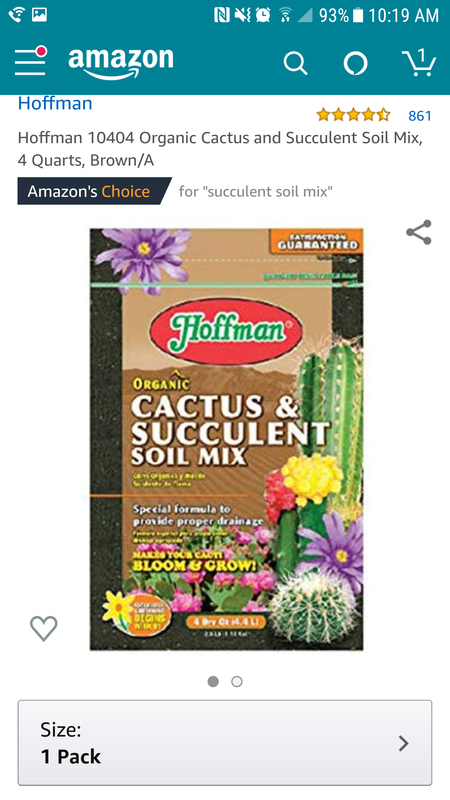This screenshot has width=450, height=800.
Task: Tap the Size selector chevron arrow
Action: [x=404, y=743]
